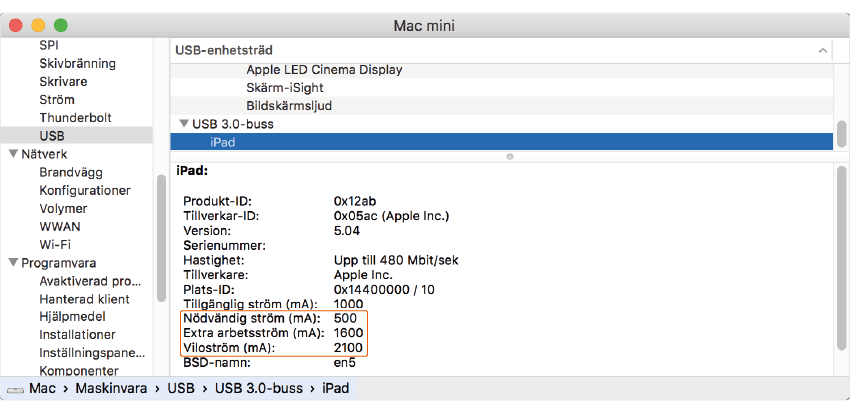Click iPad in the path bar

(336, 388)
